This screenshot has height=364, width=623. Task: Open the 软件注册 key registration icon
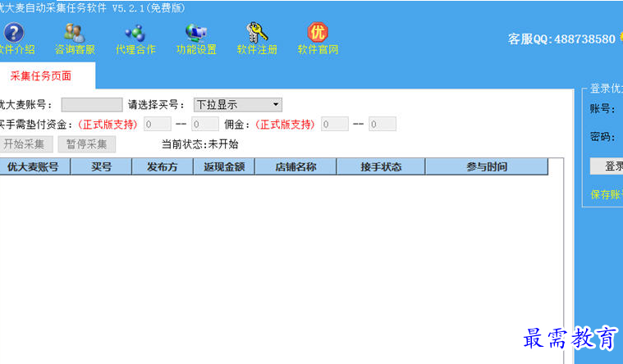tap(257, 33)
